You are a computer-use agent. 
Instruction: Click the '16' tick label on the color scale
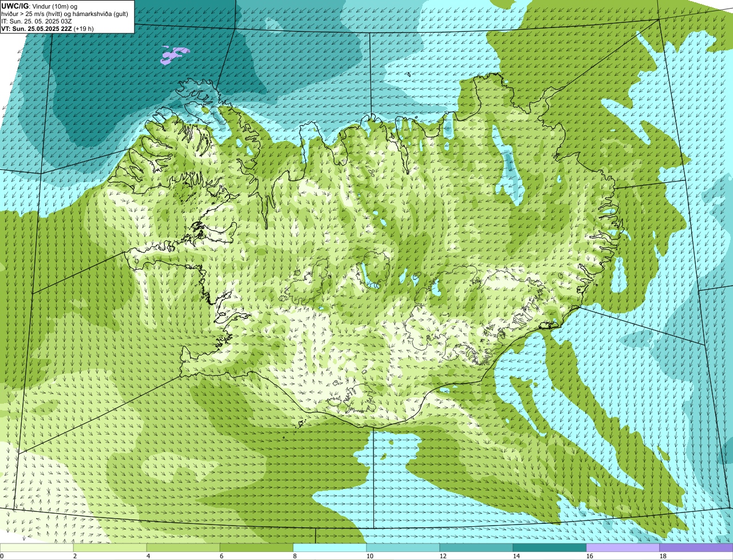point(590,556)
